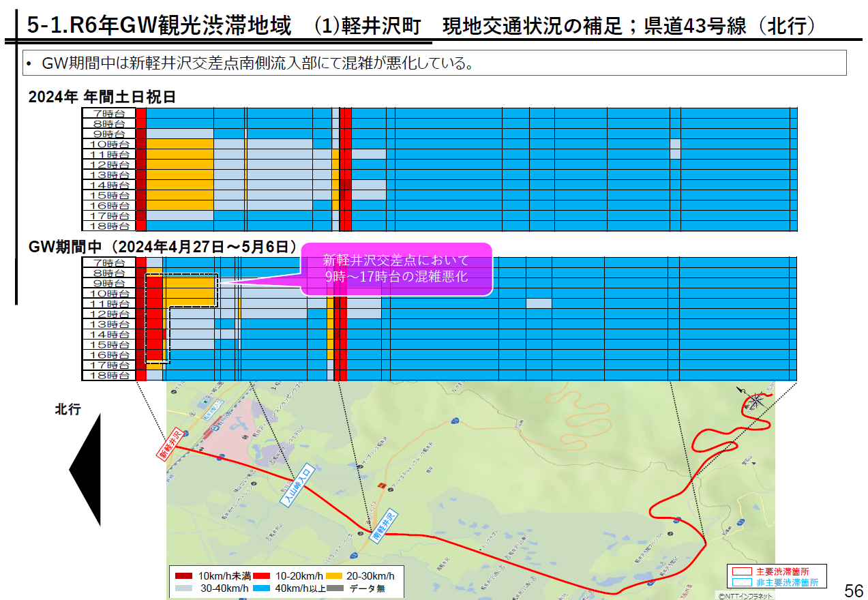Screen dimensions: 868x600
Task: Click 13時台 row label in 年間土日祝日 chart
Action: pos(109,175)
